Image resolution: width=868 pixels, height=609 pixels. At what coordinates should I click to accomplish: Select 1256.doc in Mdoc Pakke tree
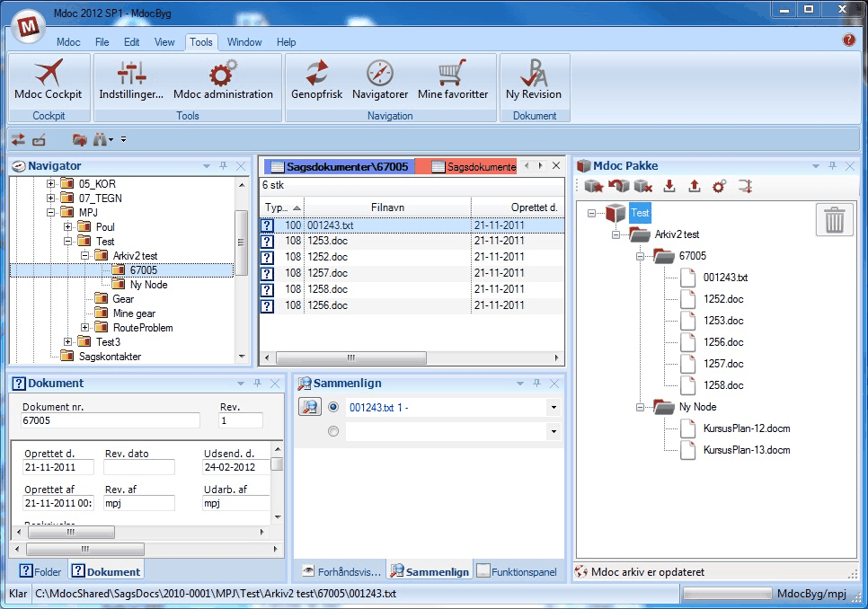723,342
